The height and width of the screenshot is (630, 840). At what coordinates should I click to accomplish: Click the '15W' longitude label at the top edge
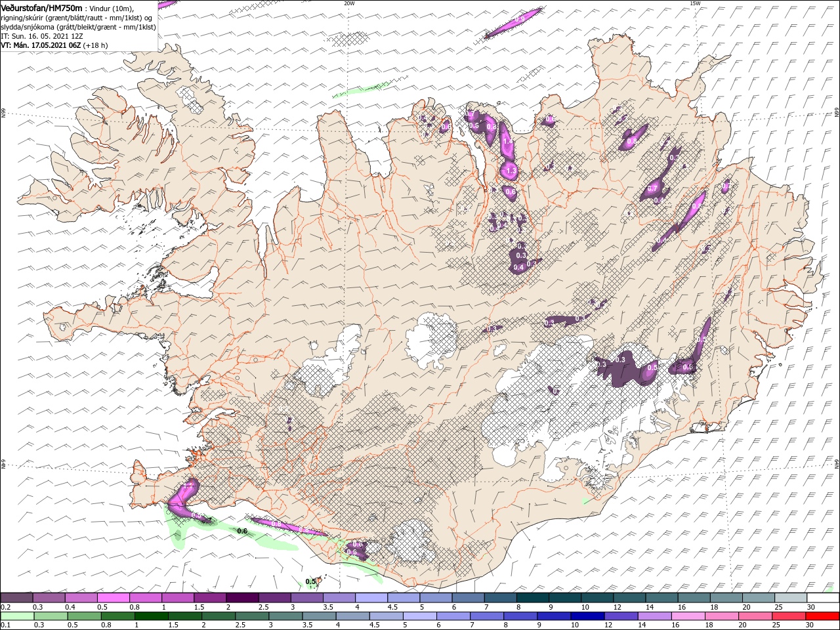pyautogui.click(x=696, y=3)
